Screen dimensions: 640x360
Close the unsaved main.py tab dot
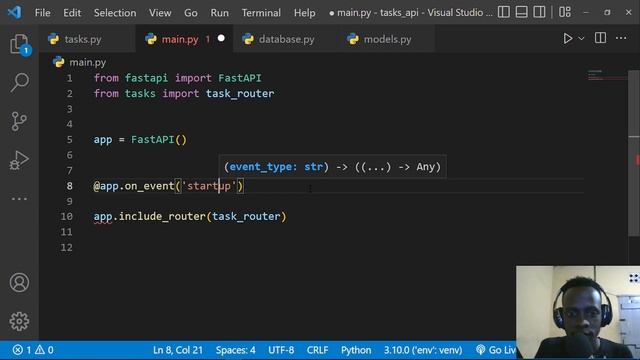[x=221, y=38]
